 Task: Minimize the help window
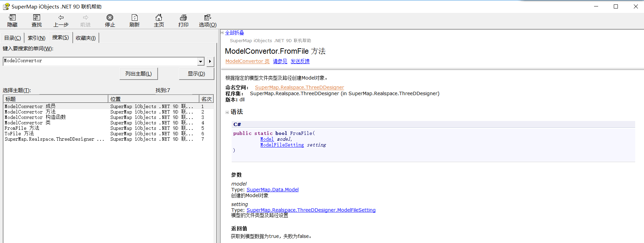pyautogui.click(x=596, y=6)
